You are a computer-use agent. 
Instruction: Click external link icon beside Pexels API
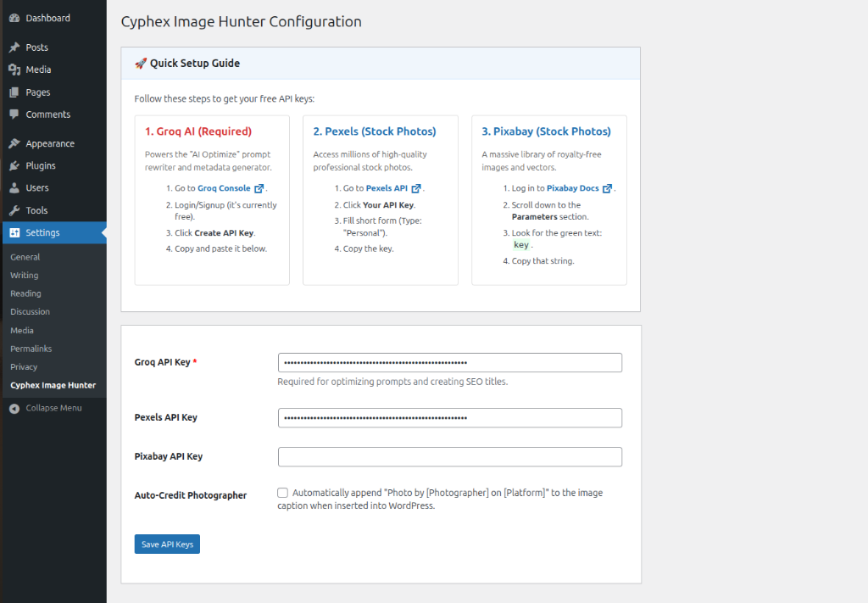(416, 189)
